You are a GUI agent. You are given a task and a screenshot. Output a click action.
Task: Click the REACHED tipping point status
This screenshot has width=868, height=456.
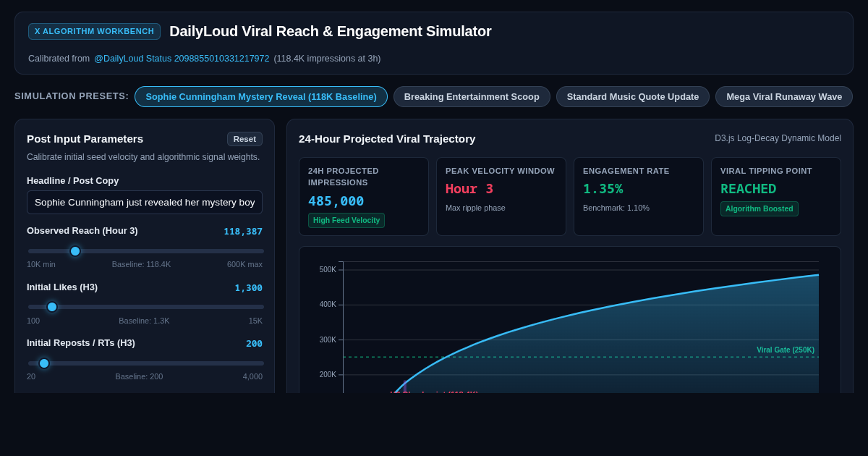point(748,188)
